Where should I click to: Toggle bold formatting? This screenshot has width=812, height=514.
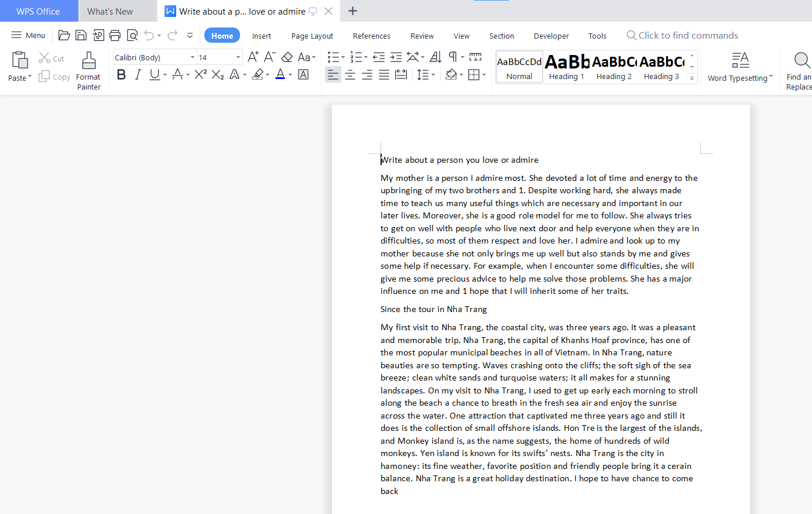(x=121, y=74)
